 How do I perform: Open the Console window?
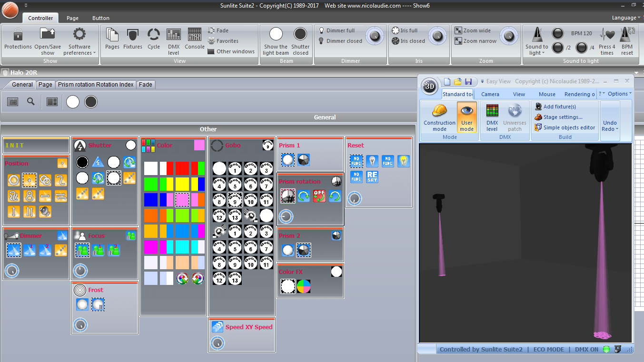[x=195, y=39]
